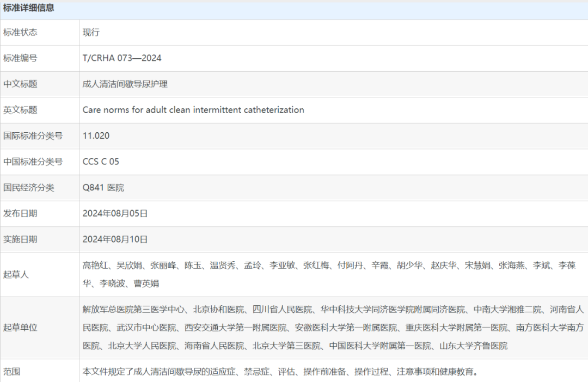This screenshot has width=588, height=382.
Task: Select the drafter name 高艳红
Action: coord(95,266)
